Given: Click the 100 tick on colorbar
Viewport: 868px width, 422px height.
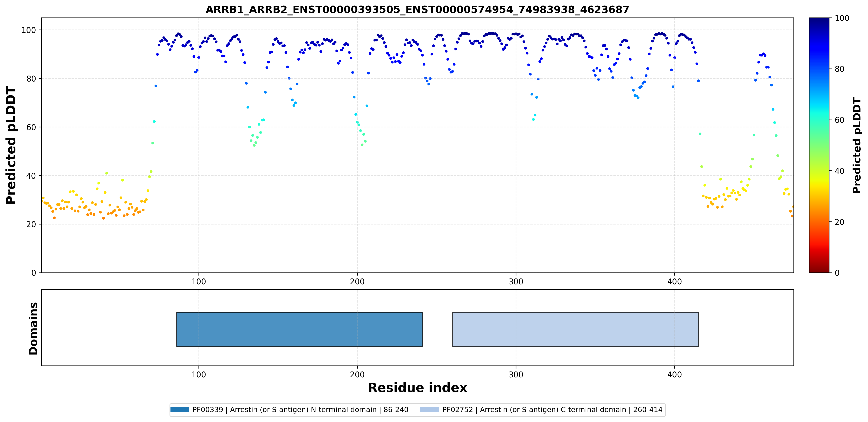Looking at the screenshot, I should pos(842,18).
